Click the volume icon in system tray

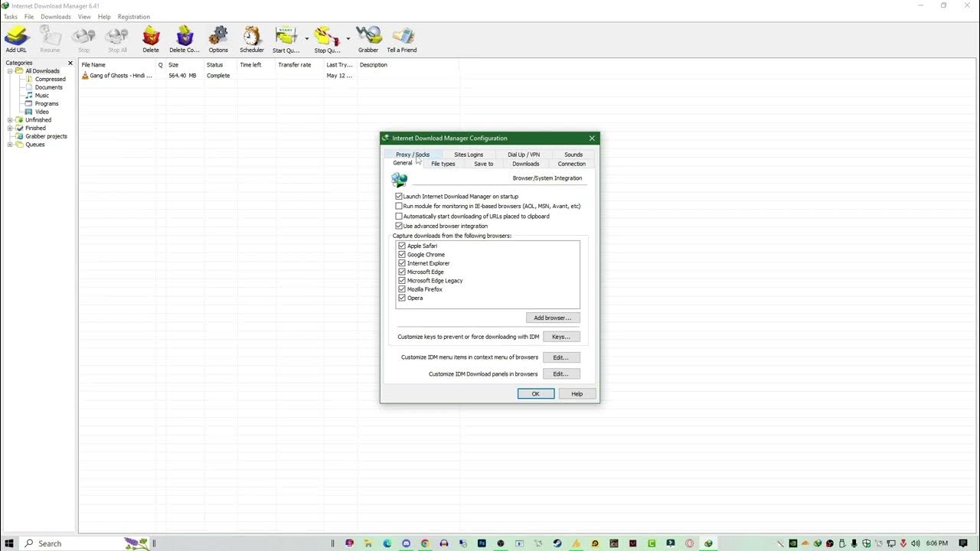pos(916,543)
